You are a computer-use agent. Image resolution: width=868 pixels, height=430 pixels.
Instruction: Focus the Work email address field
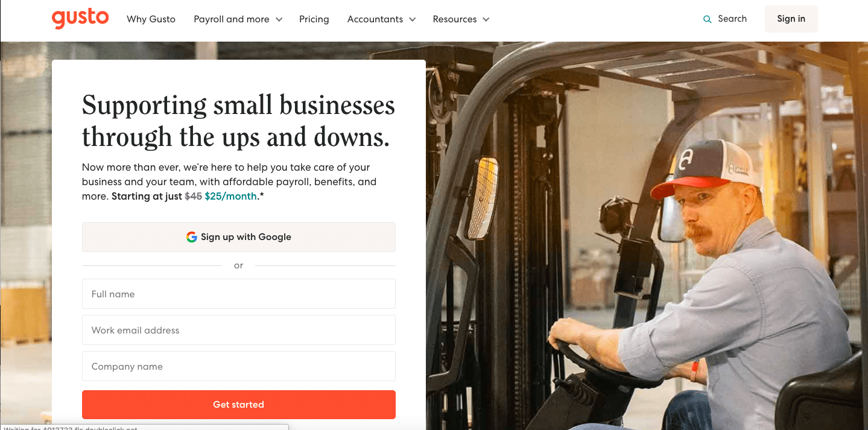[x=239, y=330]
